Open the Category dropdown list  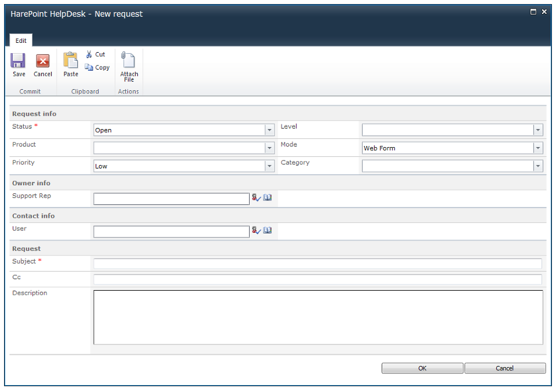coord(538,166)
